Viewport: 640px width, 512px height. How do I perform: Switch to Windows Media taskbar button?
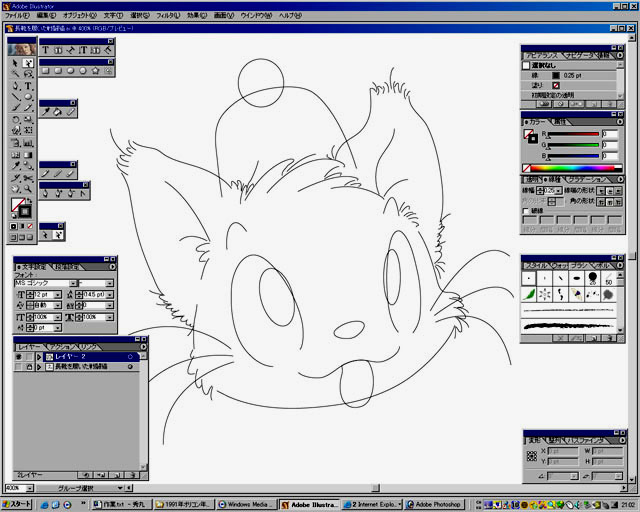tap(247, 505)
